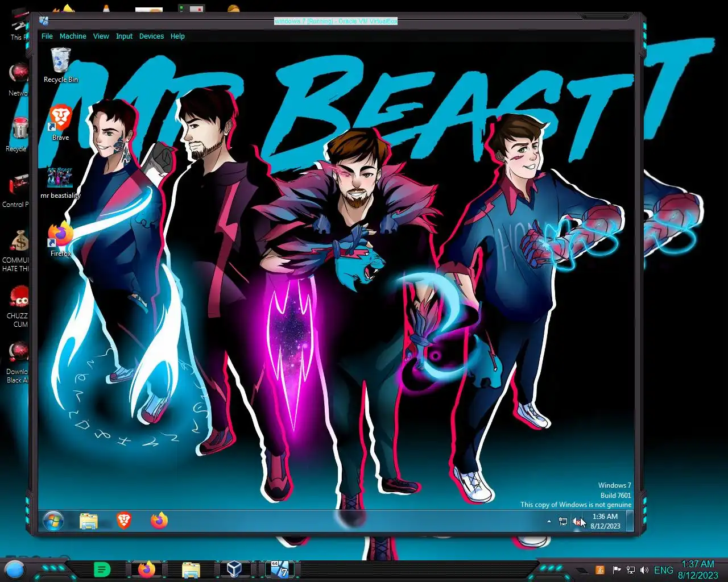Click the Show desktop strip in VM

(x=630, y=521)
